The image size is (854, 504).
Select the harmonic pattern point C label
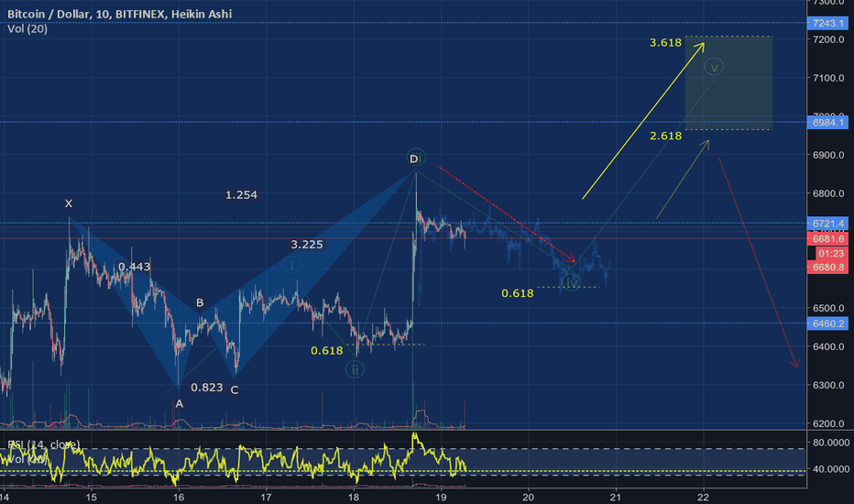pos(235,390)
